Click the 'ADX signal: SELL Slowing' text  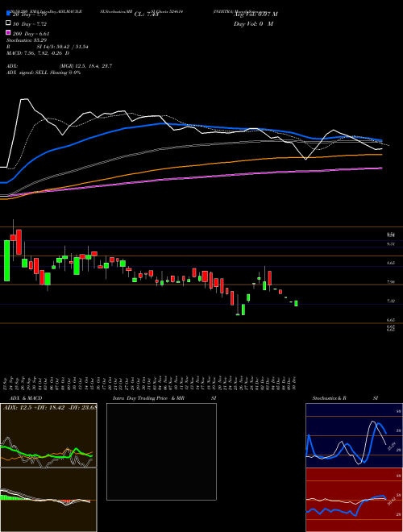36,73
